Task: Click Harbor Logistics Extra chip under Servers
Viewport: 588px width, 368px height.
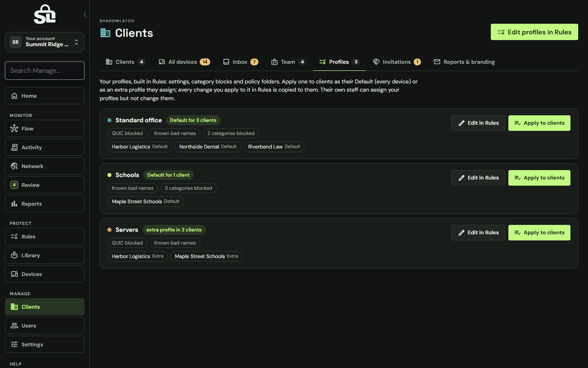Action: coord(138,256)
